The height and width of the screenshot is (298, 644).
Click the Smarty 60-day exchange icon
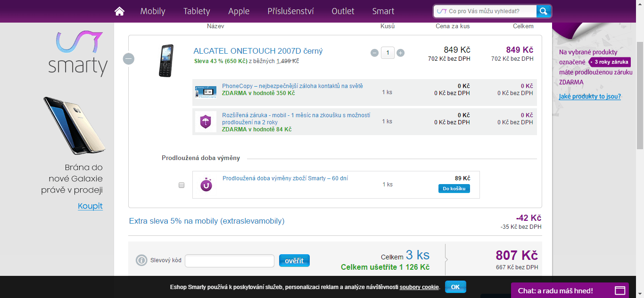point(206,185)
